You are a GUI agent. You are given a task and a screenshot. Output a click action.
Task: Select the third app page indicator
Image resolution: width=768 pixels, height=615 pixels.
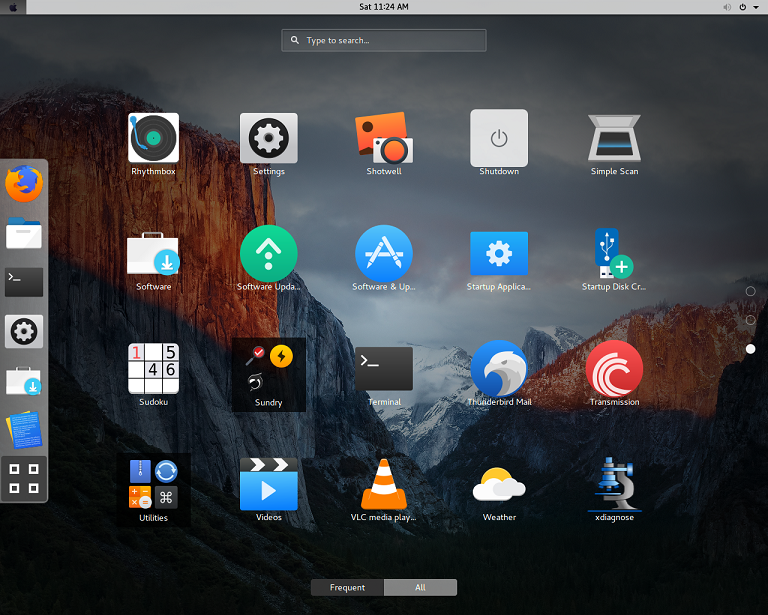750,349
